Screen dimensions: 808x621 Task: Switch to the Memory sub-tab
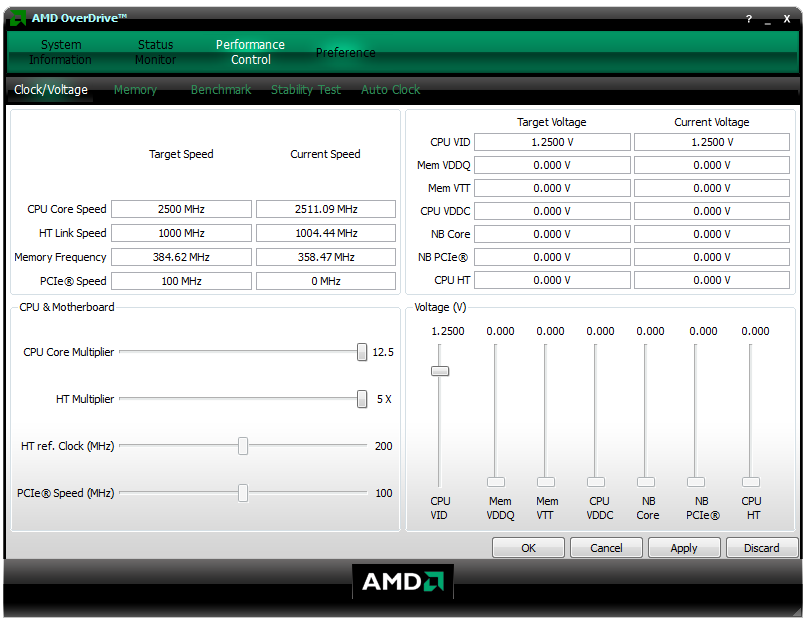click(x=135, y=90)
